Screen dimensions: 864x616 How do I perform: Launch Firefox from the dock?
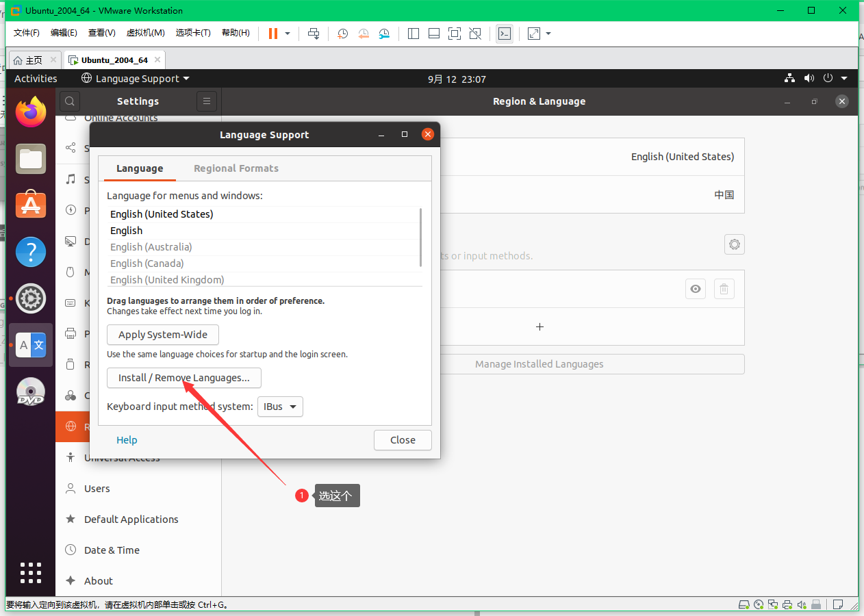[31, 112]
